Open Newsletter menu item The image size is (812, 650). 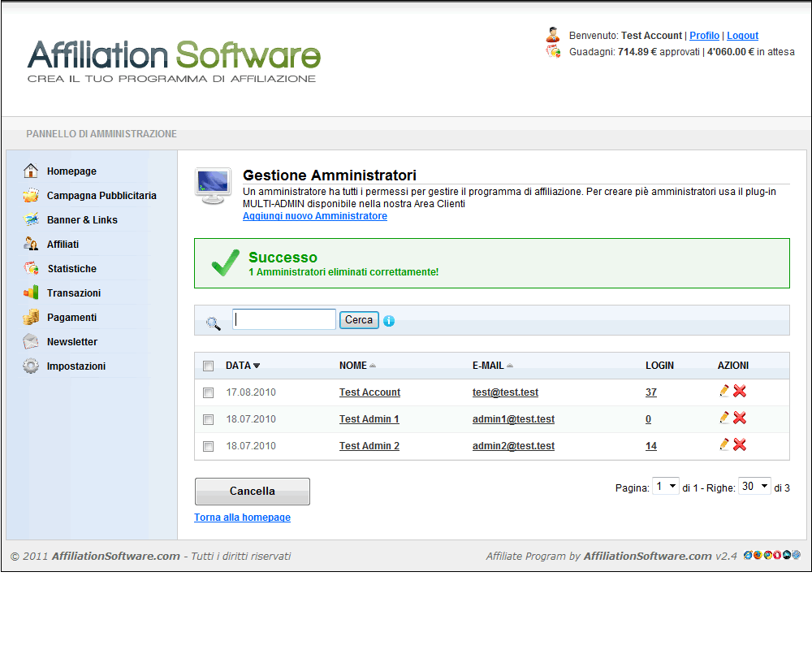(72, 341)
